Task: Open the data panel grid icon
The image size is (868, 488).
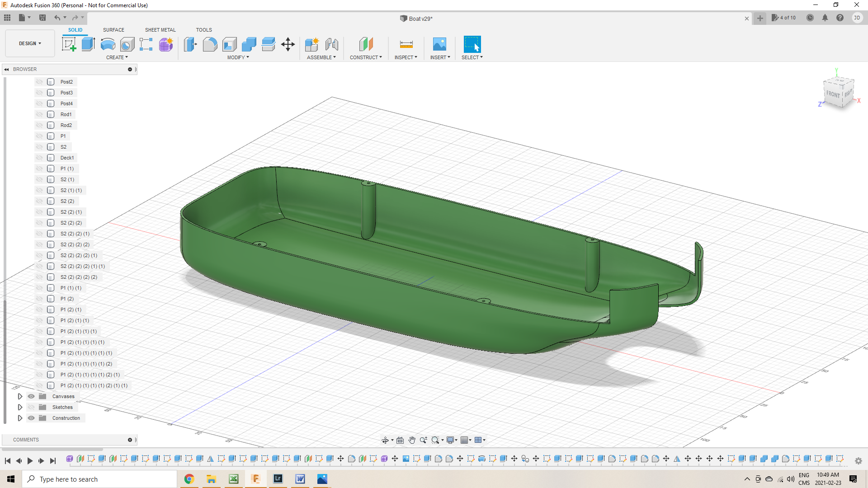Action: click(x=7, y=18)
